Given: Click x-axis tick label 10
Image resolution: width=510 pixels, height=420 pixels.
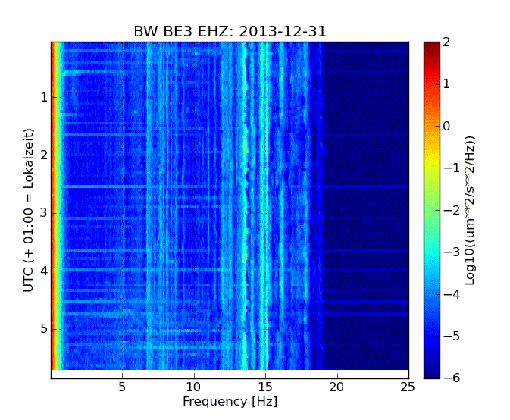Looking at the screenshot, I should click(193, 387).
